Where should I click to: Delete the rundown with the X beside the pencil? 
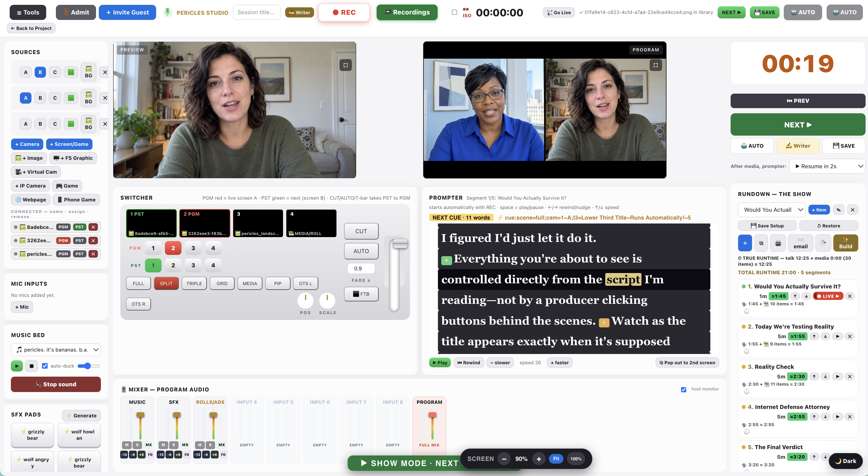pyautogui.click(x=853, y=210)
